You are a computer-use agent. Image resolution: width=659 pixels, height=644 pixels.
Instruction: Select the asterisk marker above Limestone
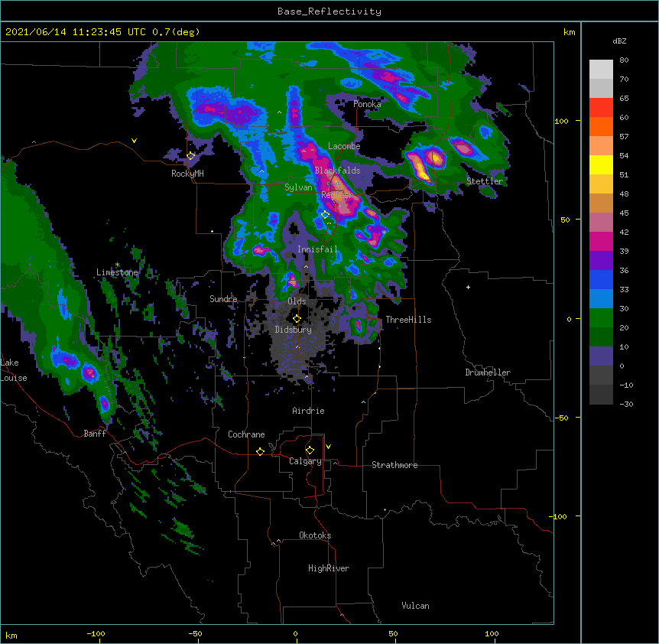[x=118, y=265]
